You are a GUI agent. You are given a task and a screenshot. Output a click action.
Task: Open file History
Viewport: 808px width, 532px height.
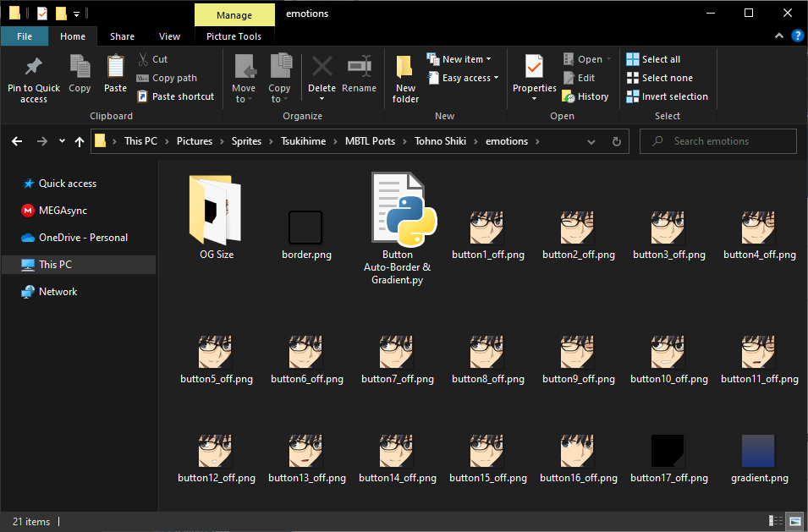tap(585, 96)
